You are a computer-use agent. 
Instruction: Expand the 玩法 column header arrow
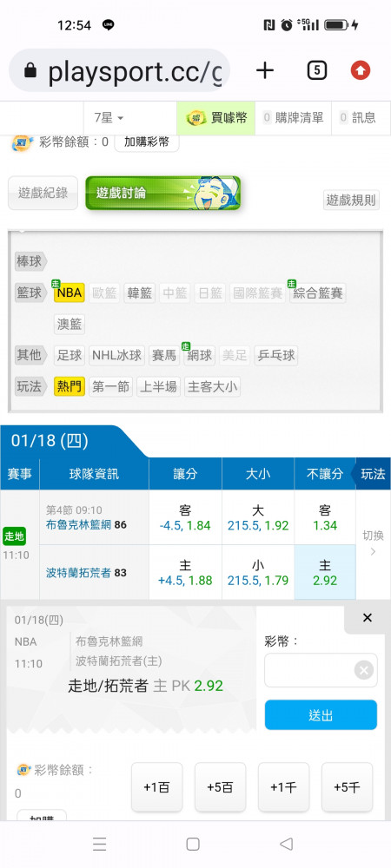(373, 474)
